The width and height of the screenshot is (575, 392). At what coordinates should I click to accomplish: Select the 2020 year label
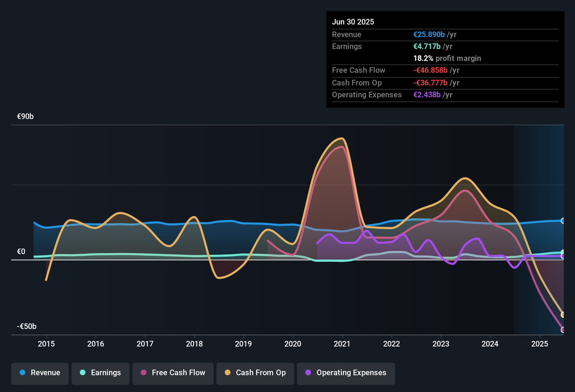(293, 344)
